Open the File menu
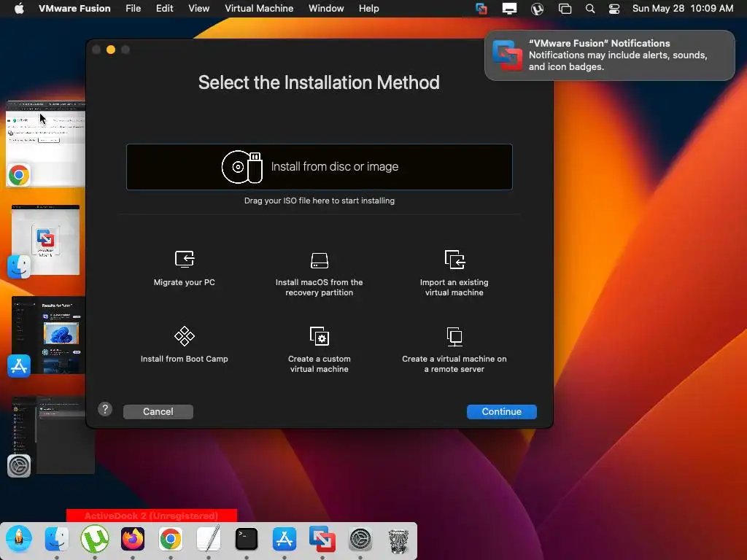 [133, 9]
